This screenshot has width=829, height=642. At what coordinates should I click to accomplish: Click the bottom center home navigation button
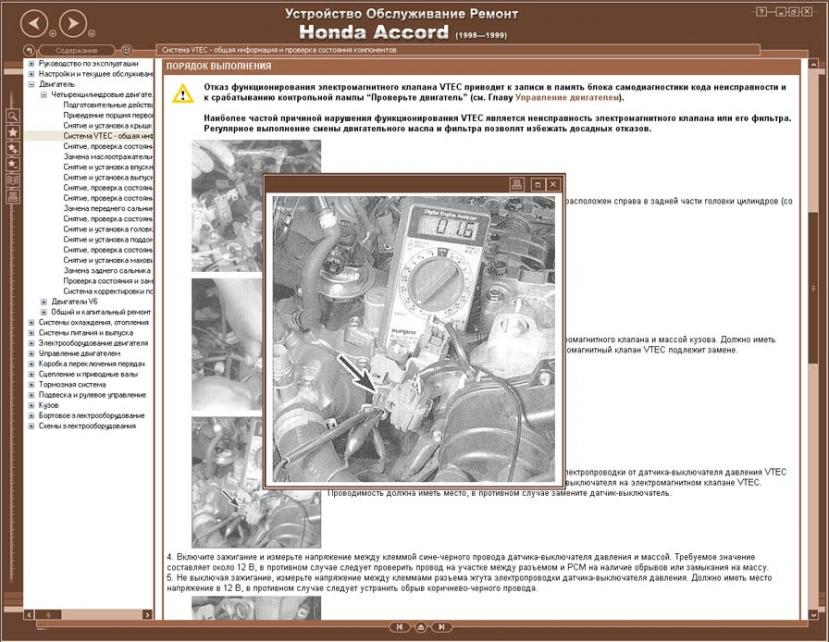coord(420,627)
